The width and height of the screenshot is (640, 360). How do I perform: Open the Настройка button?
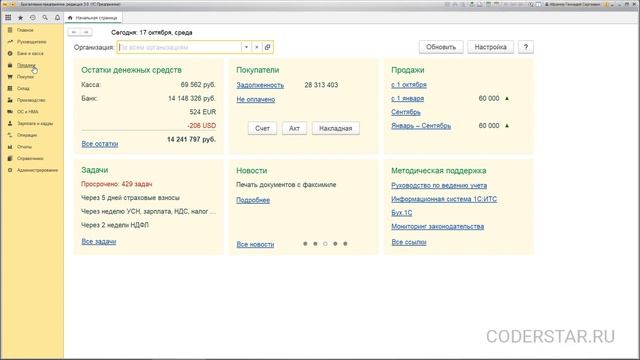coord(490,47)
